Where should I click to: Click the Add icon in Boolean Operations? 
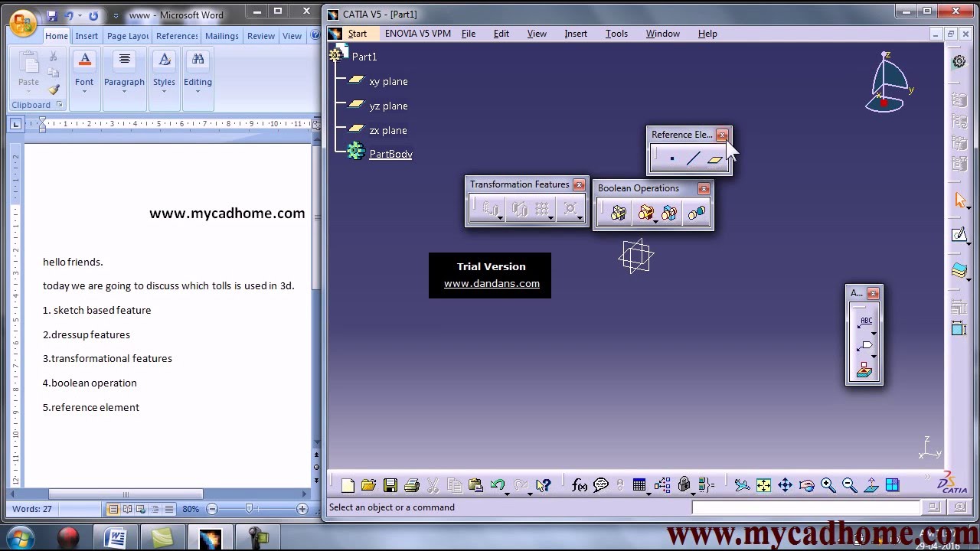(x=645, y=214)
